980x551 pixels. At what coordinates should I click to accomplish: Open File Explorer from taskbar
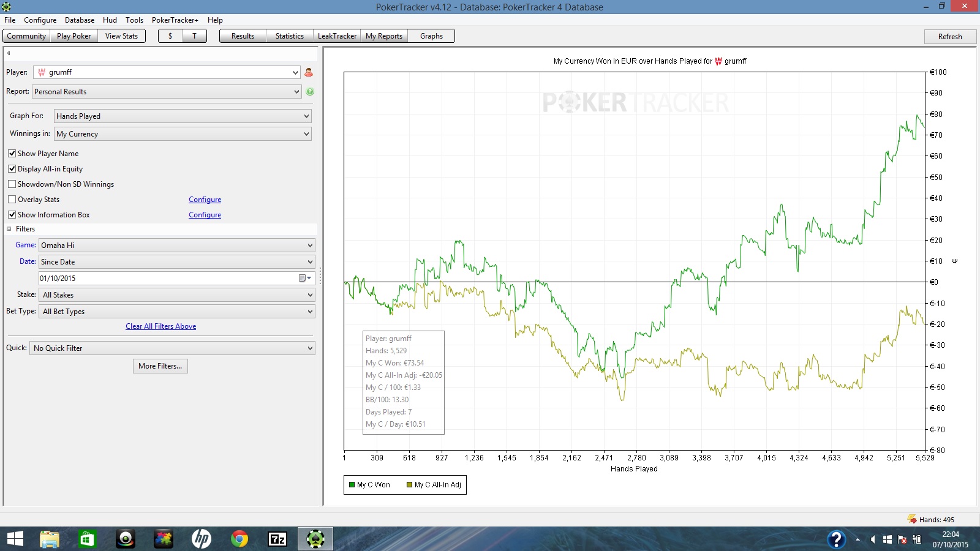pyautogui.click(x=50, y=539)
